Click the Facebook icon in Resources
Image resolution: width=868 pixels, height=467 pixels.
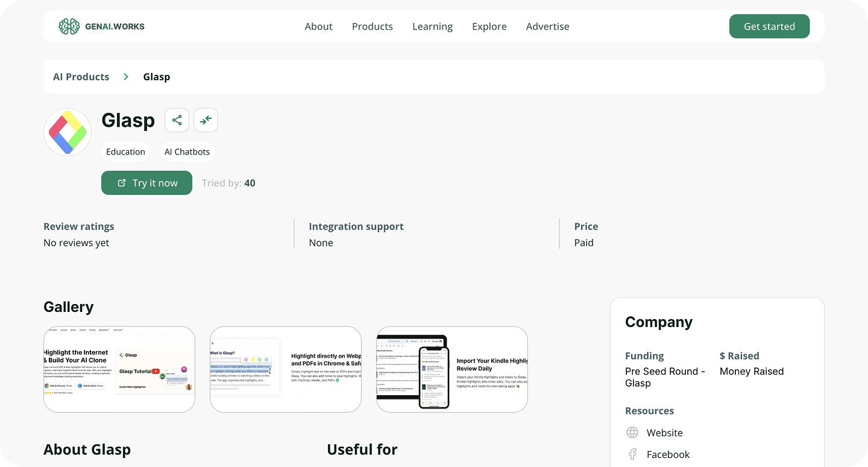pyautogui.click(x=632, y=454)
